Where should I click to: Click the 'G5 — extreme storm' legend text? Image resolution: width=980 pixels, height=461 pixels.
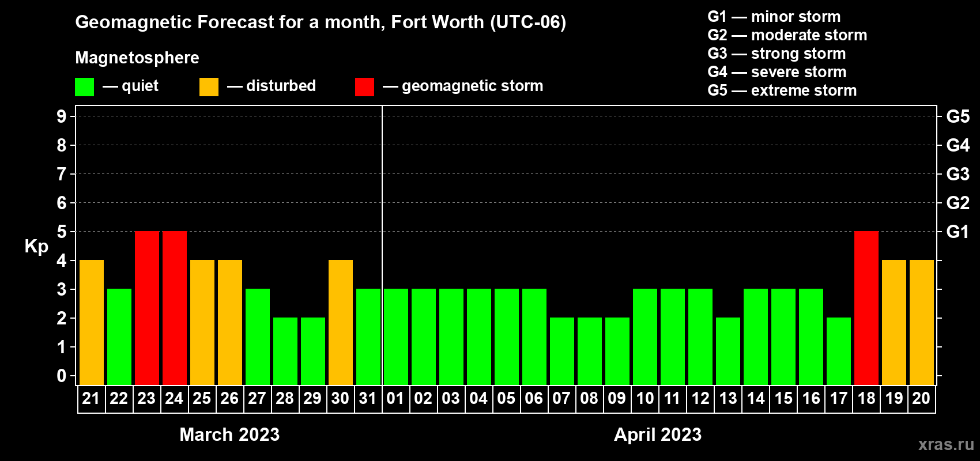[x=782, y=90]
